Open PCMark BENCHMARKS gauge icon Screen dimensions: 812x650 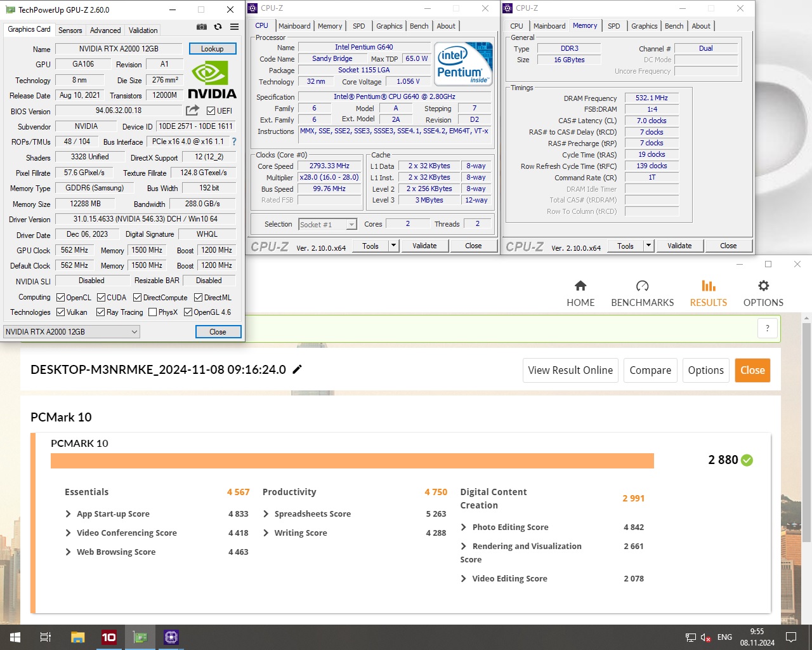(x=642, y=286)
